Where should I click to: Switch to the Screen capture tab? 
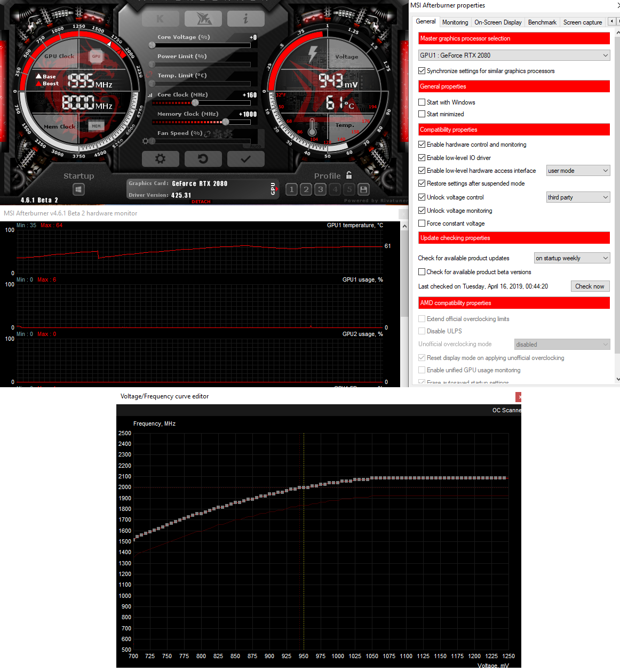point(583,22)
